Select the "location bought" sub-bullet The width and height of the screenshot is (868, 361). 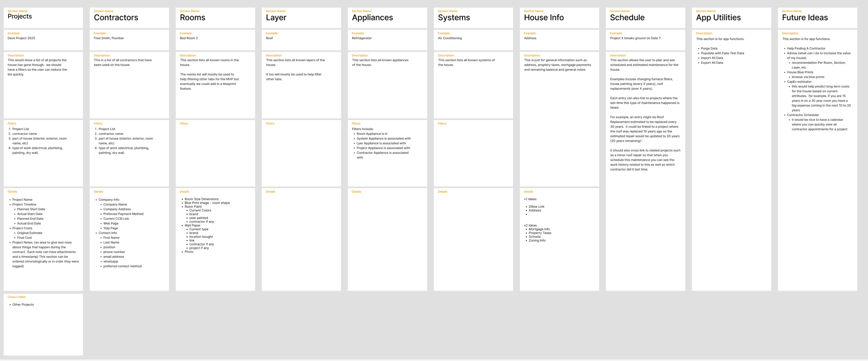201,237
